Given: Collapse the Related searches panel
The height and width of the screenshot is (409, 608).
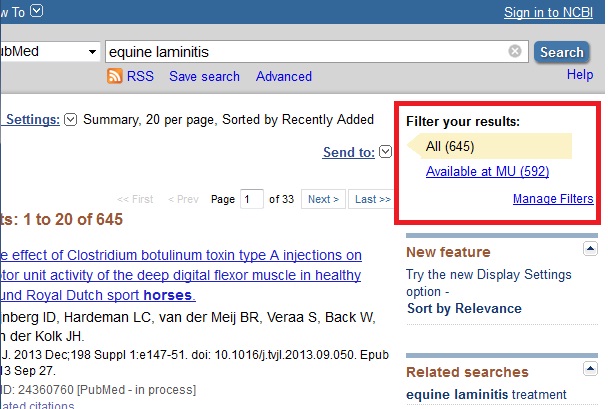Looking at the screenshot, I should click(x=590, y=371).
